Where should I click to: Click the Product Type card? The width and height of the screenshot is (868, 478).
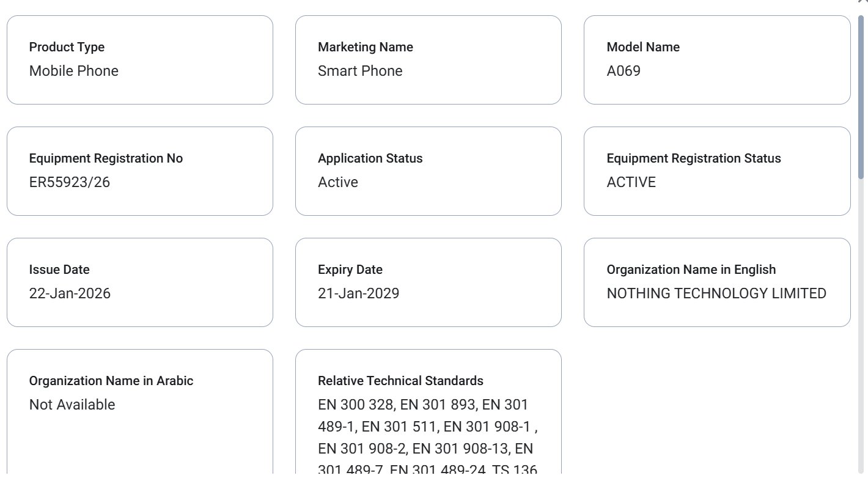pos(139,59)
